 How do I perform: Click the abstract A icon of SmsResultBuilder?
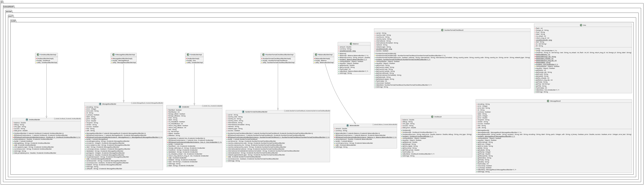(x=27, y=120)
